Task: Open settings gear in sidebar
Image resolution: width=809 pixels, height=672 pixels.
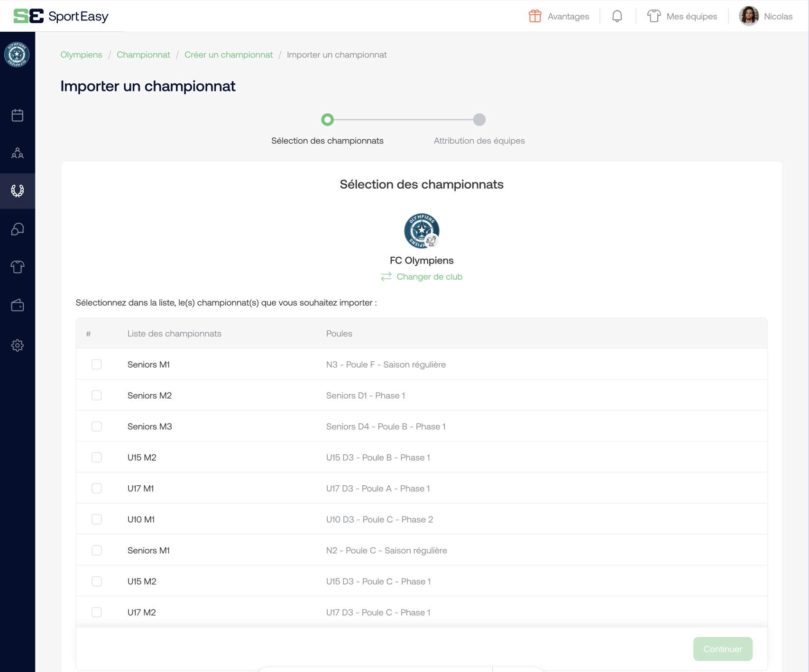Action: (x=18, y=345)
